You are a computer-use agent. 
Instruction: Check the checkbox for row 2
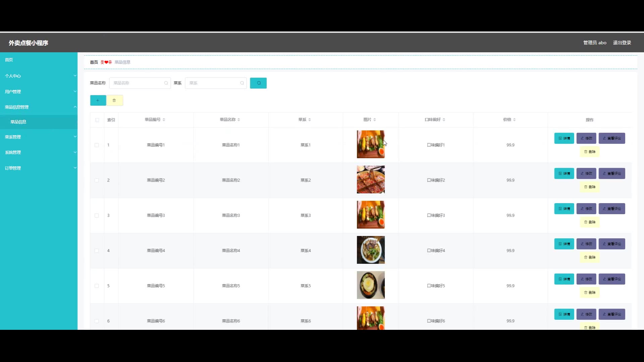click(97, 180)
